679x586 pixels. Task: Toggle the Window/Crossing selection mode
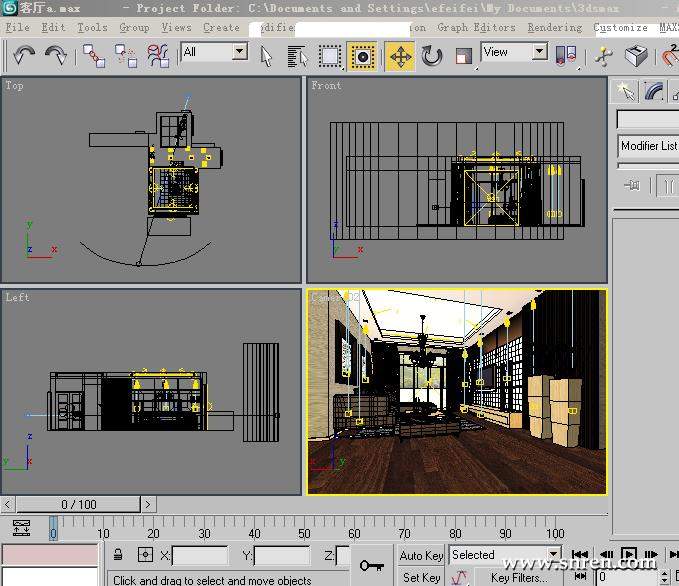tap(363, 55)
